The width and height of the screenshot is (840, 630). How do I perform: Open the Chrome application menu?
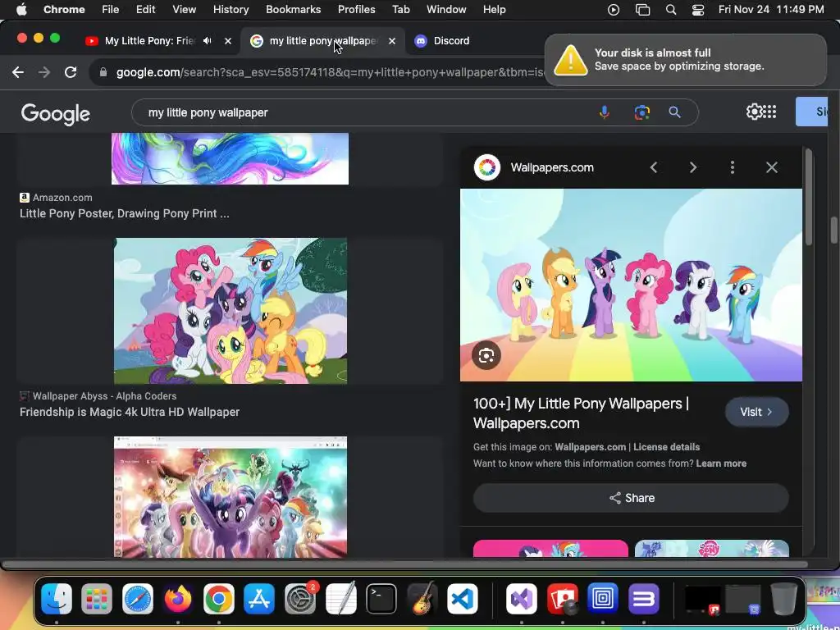(64, 10)
